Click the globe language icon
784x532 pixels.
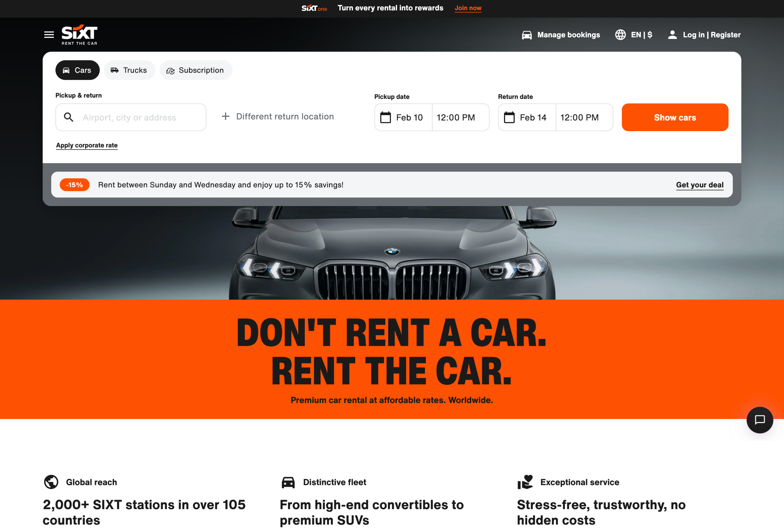(620, 35)
